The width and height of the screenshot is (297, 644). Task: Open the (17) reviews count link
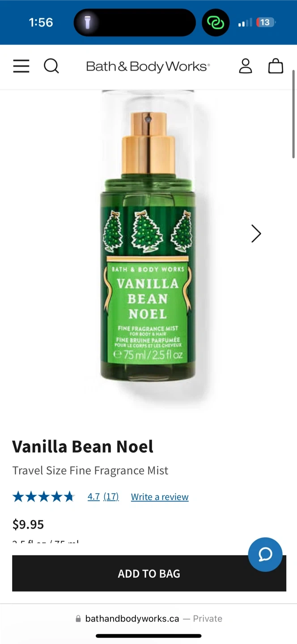click(x=111, y=497)
